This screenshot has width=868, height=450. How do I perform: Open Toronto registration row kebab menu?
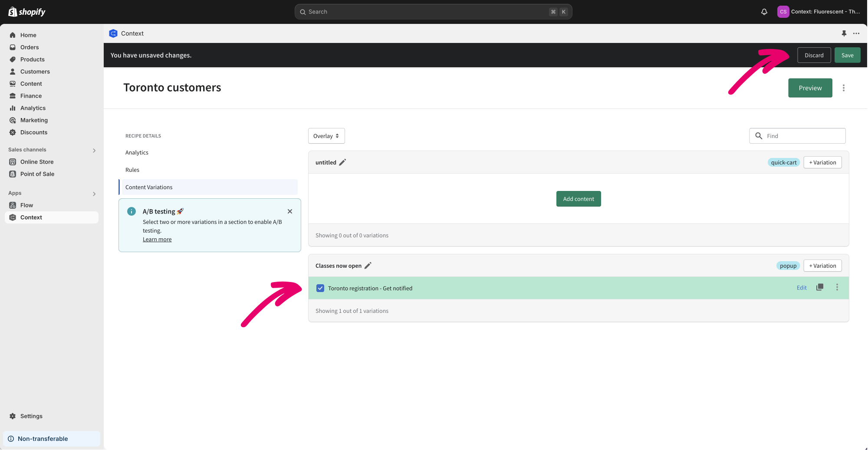pyautogui.click(x=837, y=287)
